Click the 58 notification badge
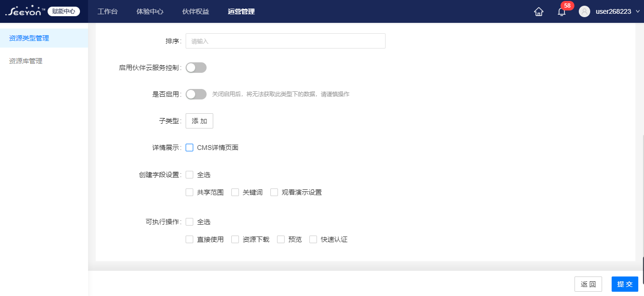This screenshot has height=296, width=644. click(x=567, y=6)
